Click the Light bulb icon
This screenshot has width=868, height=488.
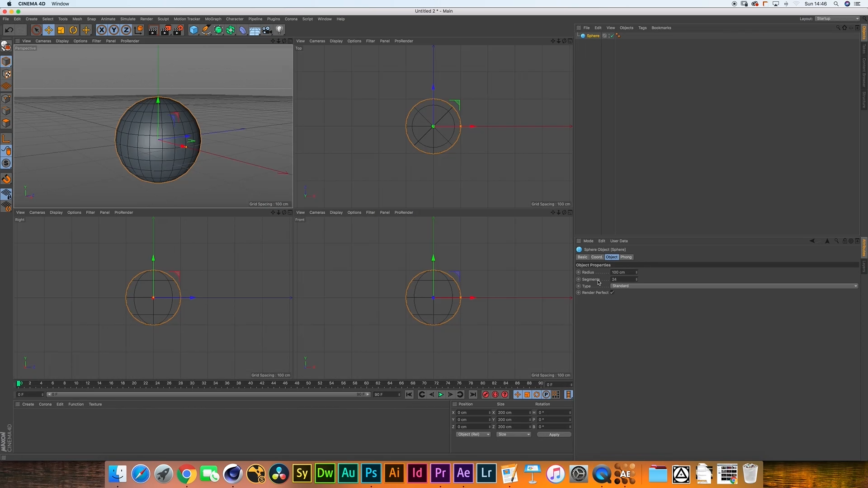pos(279,30)
